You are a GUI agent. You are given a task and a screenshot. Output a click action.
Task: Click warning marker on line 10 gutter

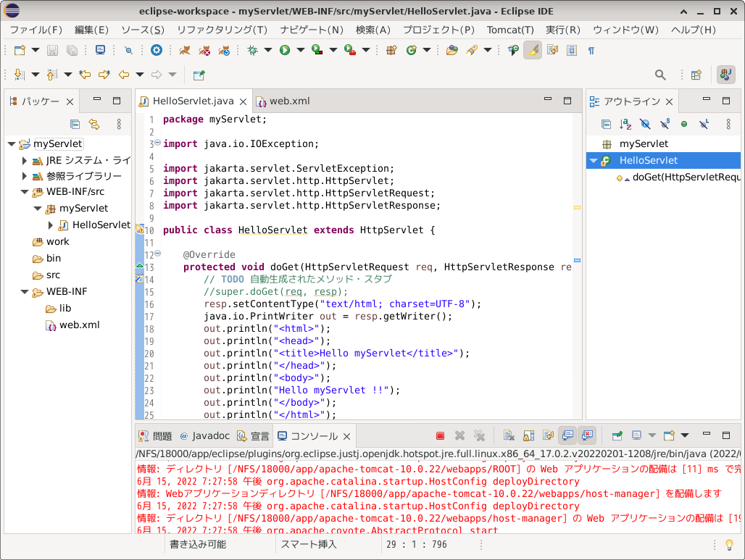click(x=140, y=230)
